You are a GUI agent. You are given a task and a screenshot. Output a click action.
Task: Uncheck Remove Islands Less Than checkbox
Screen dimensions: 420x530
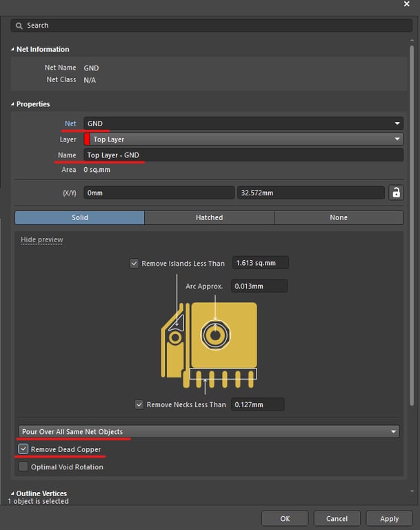point(134,264)
